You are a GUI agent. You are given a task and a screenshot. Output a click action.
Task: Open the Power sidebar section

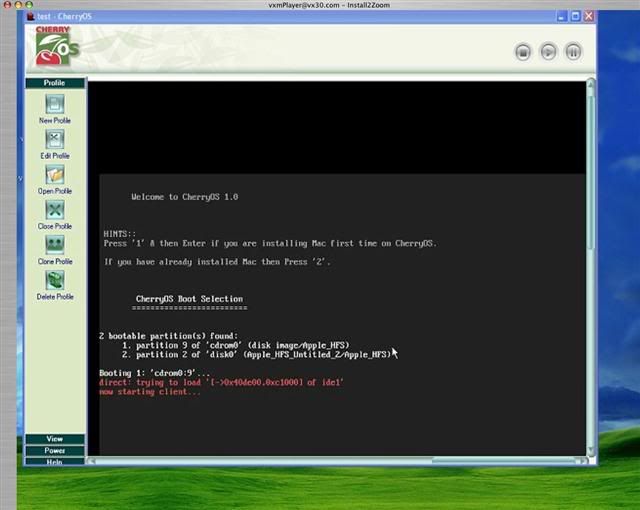[x=55, y=450]
